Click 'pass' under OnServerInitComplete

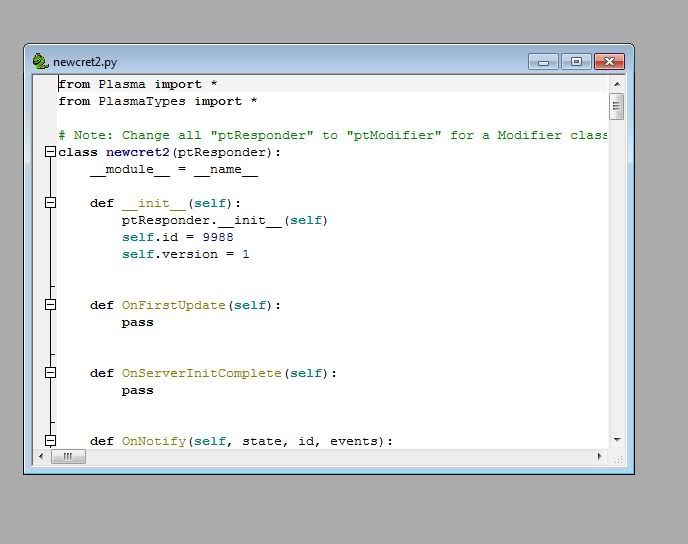tap(137, 390)
